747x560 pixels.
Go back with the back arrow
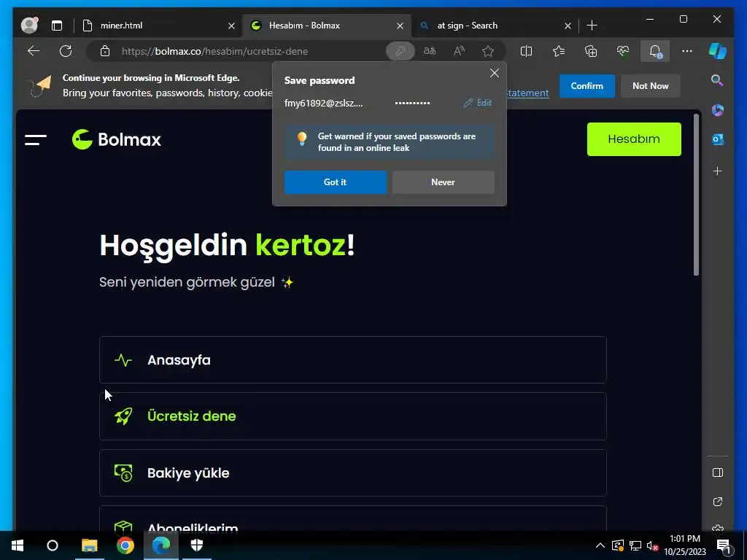pyautogui.click(x=34, y=51)
